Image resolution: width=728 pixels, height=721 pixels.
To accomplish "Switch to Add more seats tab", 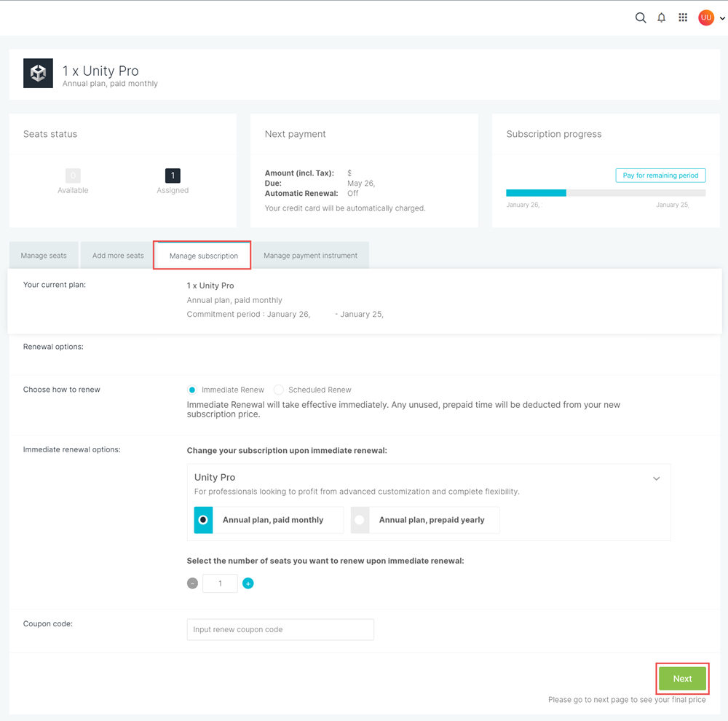I will pyautogui.click(x=118, y=256).
